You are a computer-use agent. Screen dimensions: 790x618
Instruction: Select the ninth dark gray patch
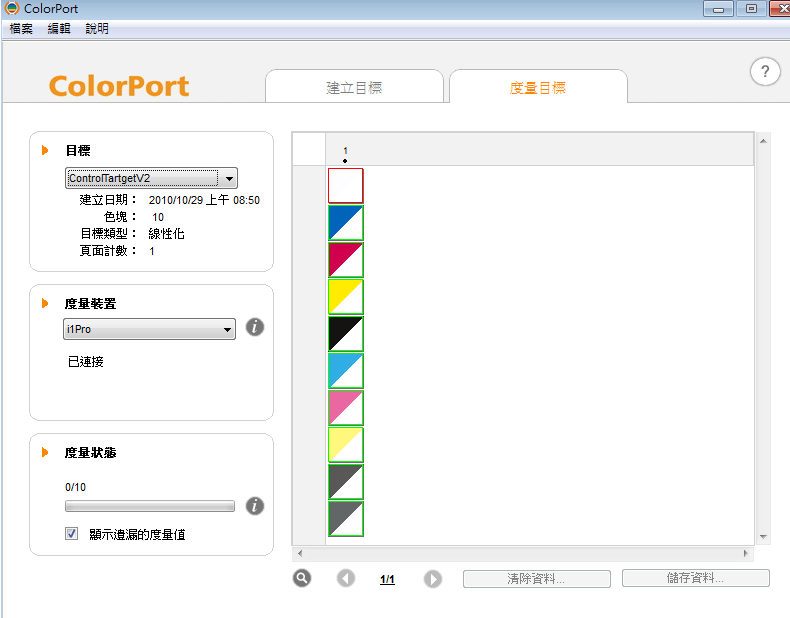coord(346,482)
